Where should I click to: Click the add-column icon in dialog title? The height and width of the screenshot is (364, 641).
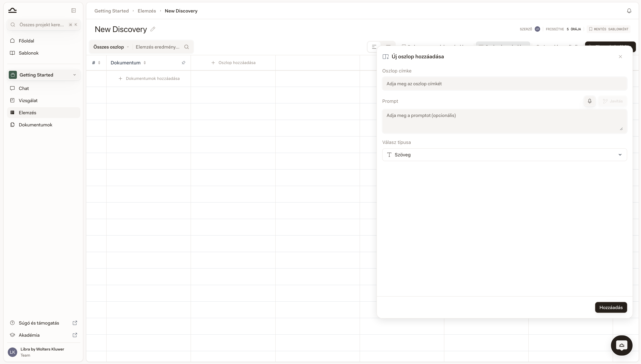[386, 56]
